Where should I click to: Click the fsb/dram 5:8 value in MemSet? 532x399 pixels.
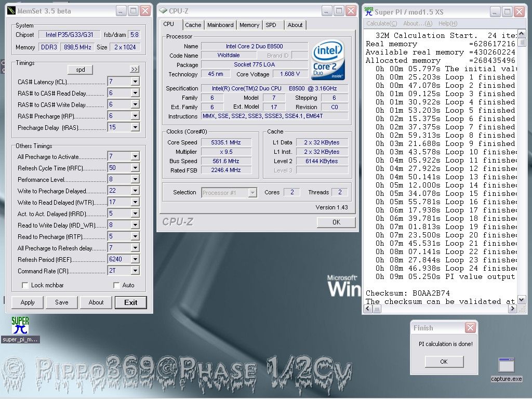click(135, 35)
